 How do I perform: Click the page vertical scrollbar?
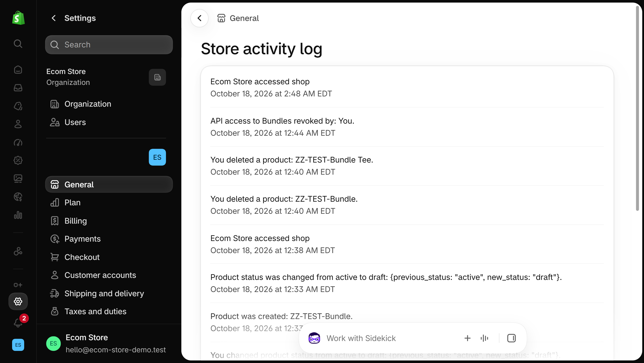(637, 108)
